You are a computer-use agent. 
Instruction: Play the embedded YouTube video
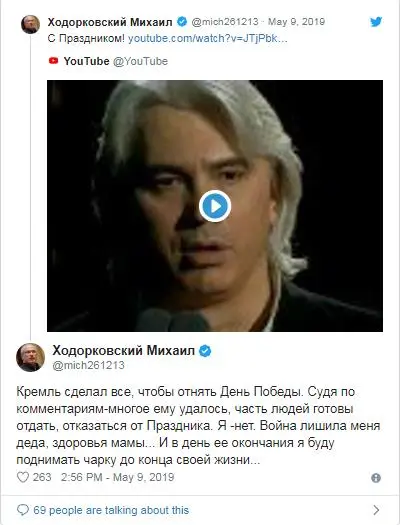tap(215, 206)
